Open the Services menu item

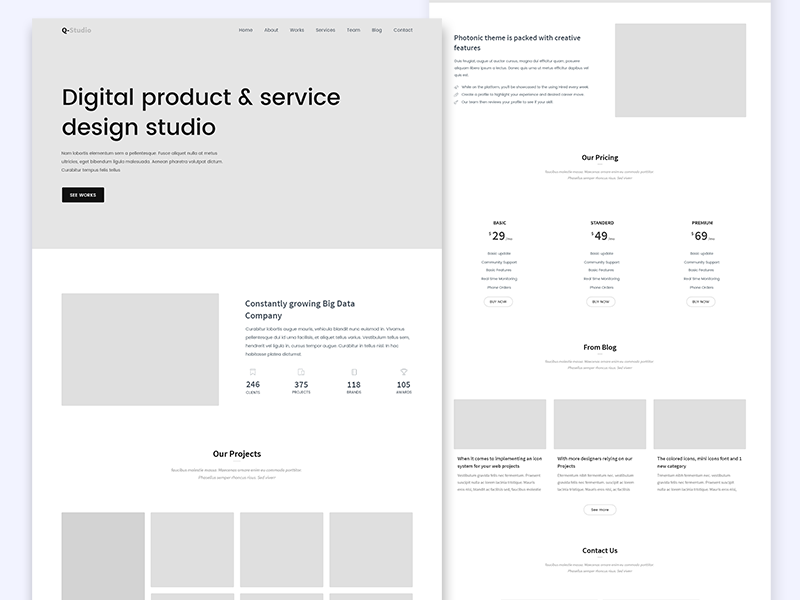tap(325, 30)
